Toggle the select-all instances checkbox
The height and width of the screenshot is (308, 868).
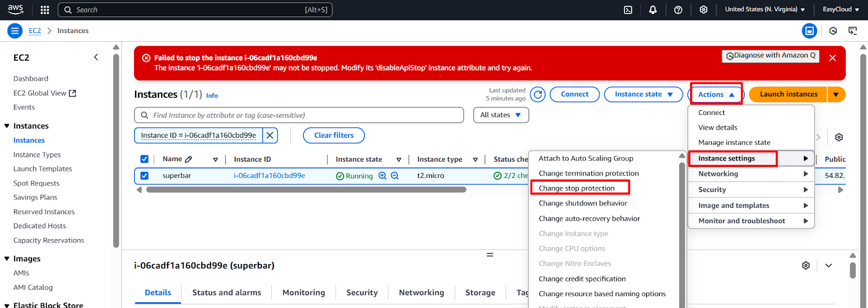pyautogui.click(x=144, y=159)
